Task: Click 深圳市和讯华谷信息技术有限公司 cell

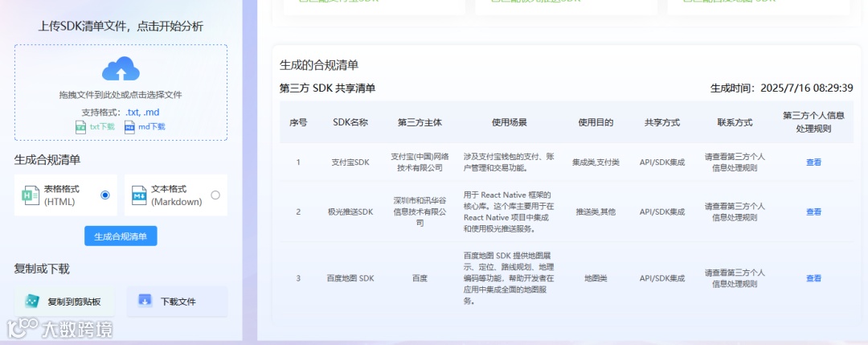Action: pyautogui.click(x=420, y=212)
